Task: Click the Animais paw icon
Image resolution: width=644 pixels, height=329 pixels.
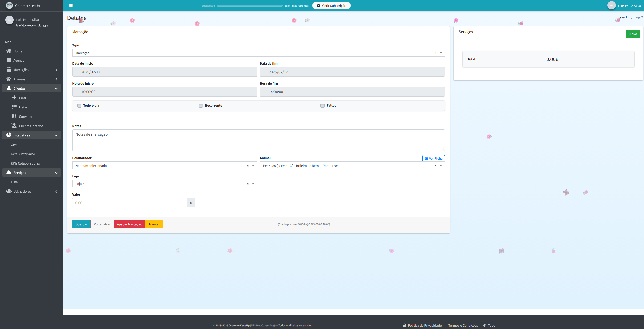Action: tap(9, 79)
